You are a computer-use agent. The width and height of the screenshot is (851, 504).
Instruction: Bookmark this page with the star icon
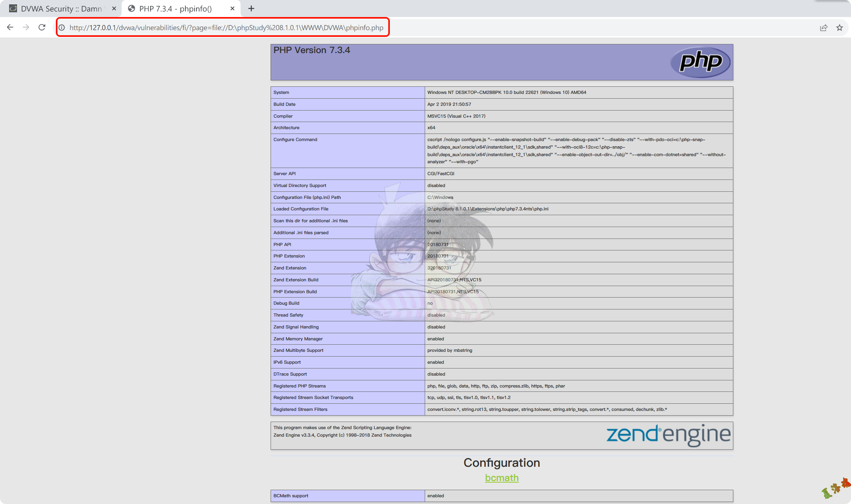pyautogui.click(x=840, y=28)
